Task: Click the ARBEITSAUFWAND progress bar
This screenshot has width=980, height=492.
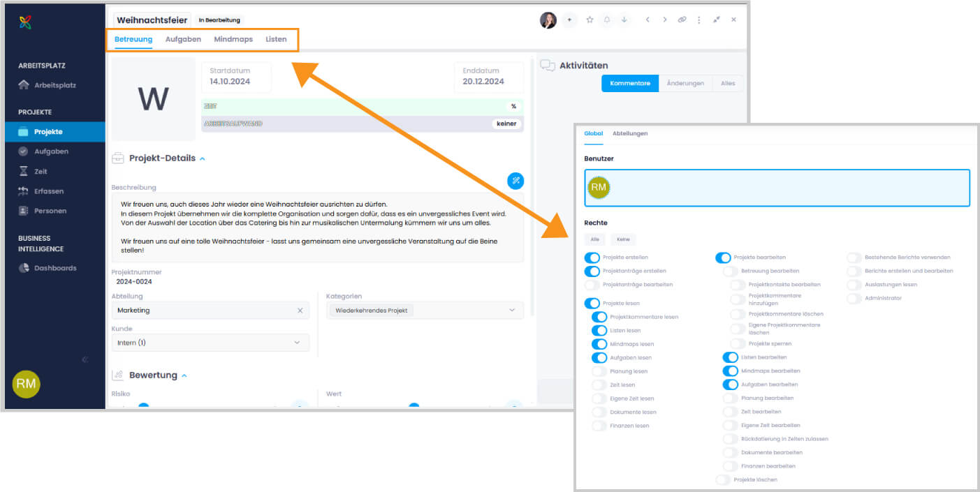Action: pos(362,124)
